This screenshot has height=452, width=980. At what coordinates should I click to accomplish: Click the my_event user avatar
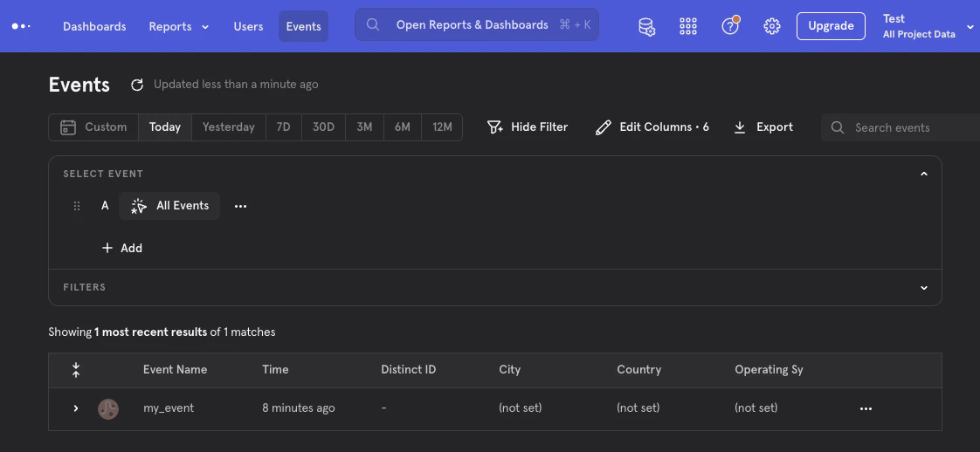pyautogui.click(x=108, y=409)
